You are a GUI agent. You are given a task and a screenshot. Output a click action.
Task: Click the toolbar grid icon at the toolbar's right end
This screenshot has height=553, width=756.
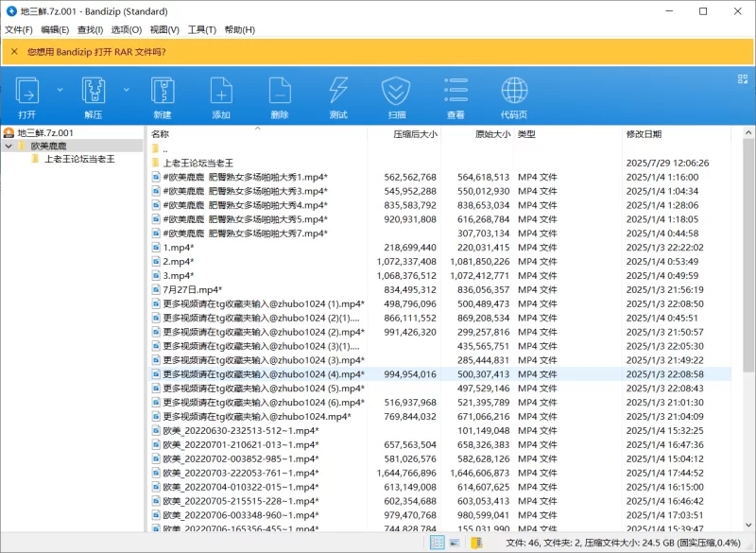coord(743,79)
